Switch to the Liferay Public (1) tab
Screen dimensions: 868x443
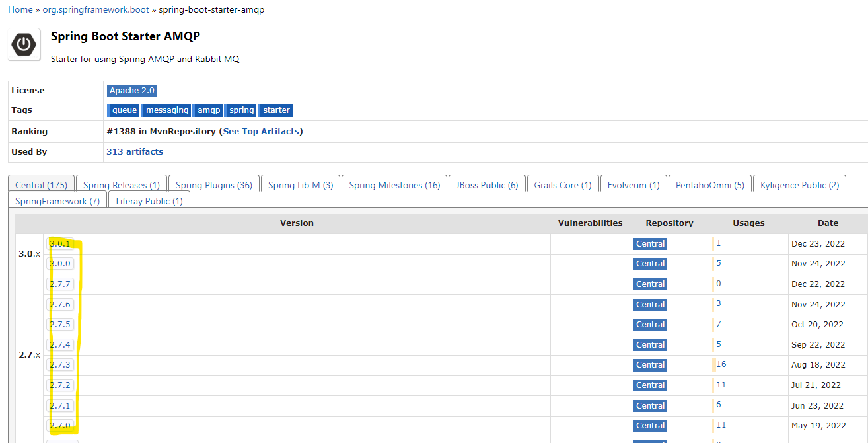pyautogui.click(x=149, y=201)
